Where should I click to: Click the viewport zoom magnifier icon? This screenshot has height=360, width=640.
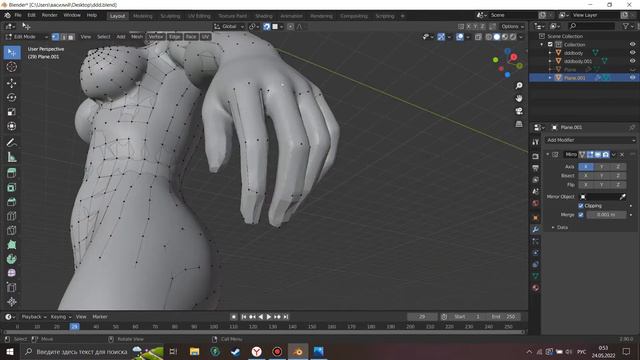519,86
